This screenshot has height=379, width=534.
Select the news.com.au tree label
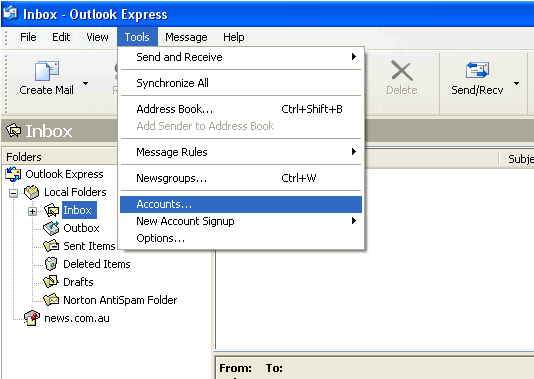77,318
